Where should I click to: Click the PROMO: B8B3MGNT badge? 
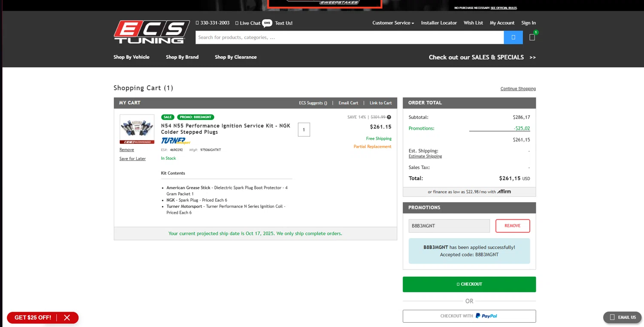[x=195, y=117]
